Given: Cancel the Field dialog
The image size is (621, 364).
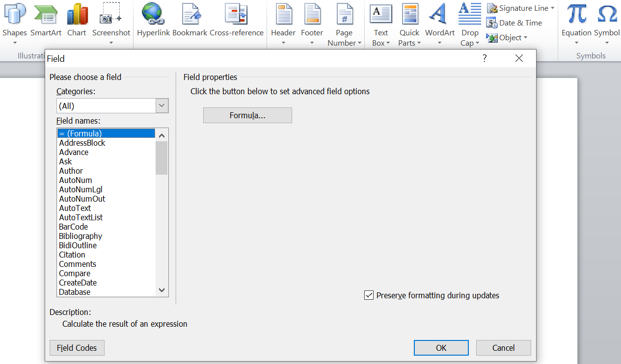Looking at the screenshot, I should pyautogui.click(x=504, y=348).
